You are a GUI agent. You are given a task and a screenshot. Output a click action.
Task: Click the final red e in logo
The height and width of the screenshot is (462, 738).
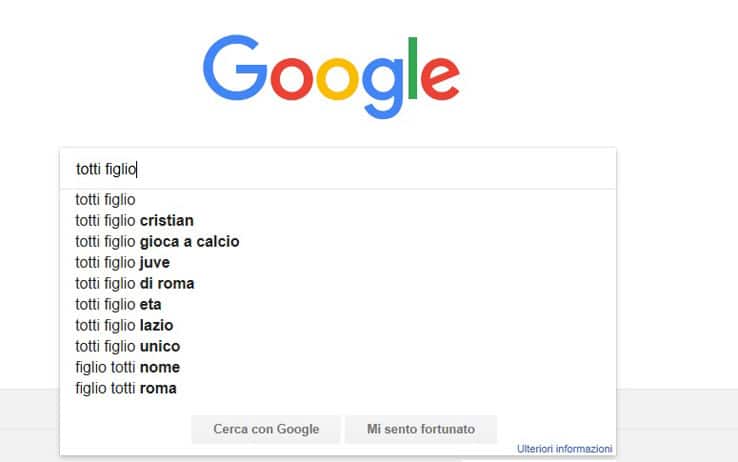pyautogui.click(x=440, y=79)
